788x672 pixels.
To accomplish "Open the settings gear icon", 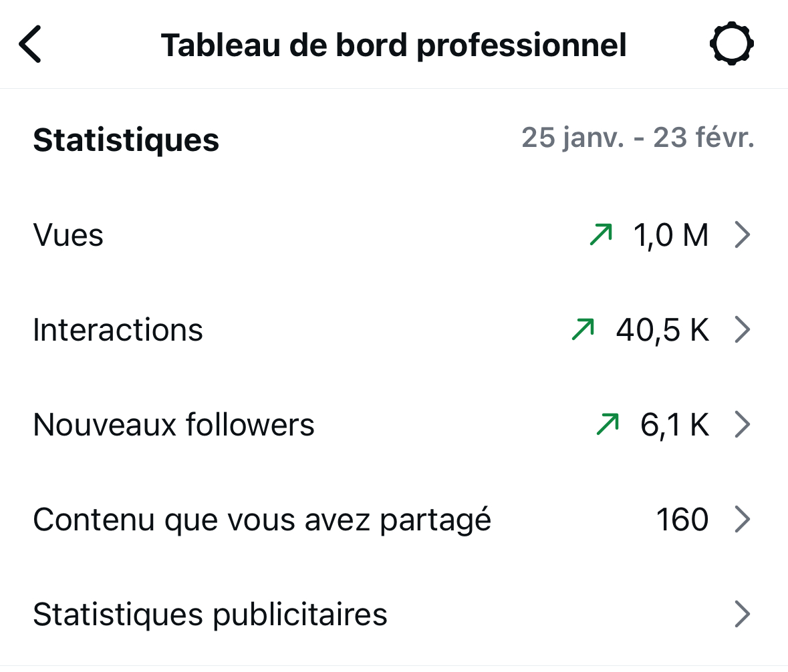I will tap(732, 43).
